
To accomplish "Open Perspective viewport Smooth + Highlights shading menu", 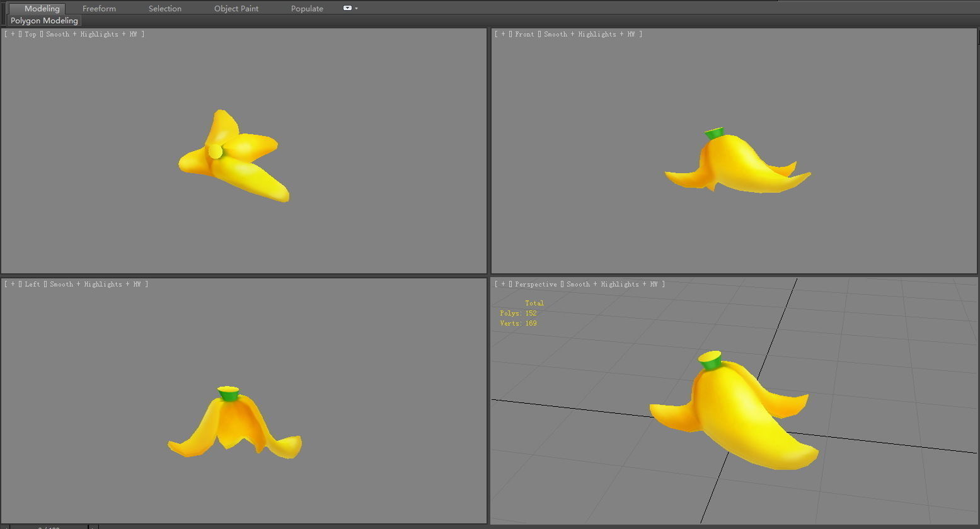I will click(x=612, y=284).
